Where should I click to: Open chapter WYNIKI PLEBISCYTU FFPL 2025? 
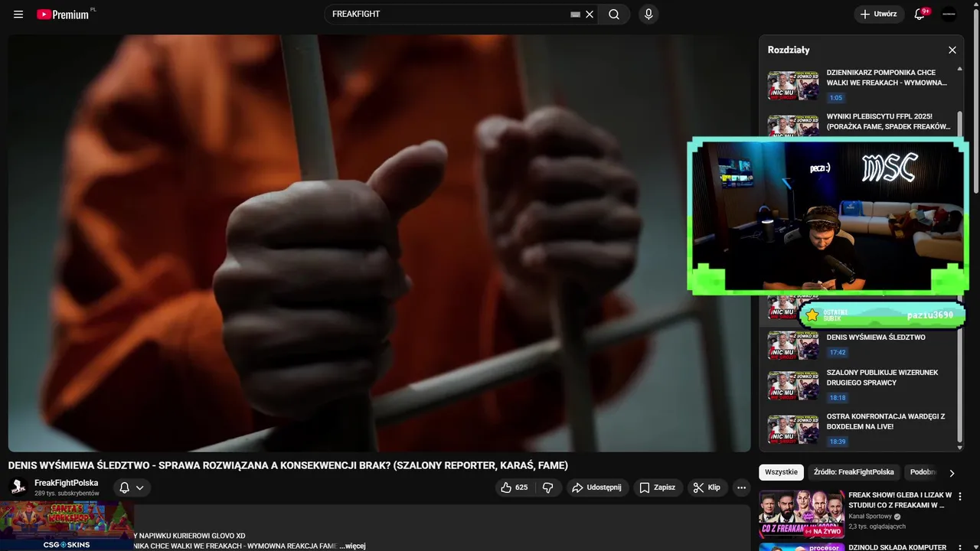coord(888,122)
